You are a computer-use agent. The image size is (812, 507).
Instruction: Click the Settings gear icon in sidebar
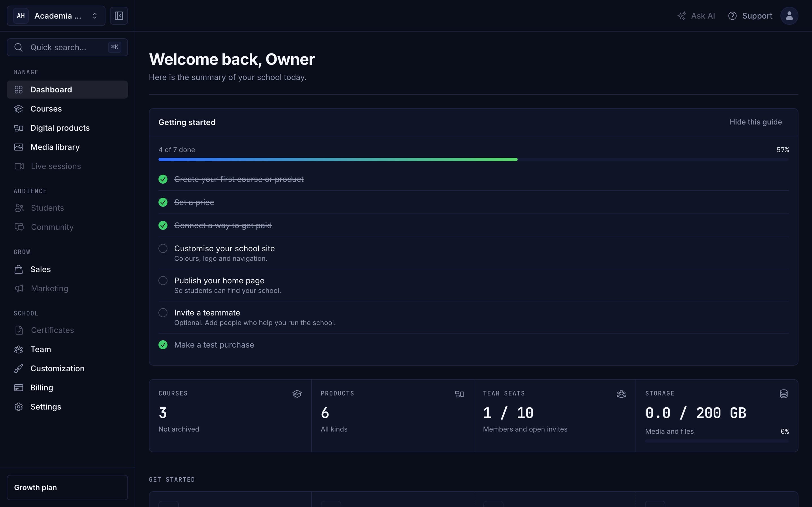(18, 406)
